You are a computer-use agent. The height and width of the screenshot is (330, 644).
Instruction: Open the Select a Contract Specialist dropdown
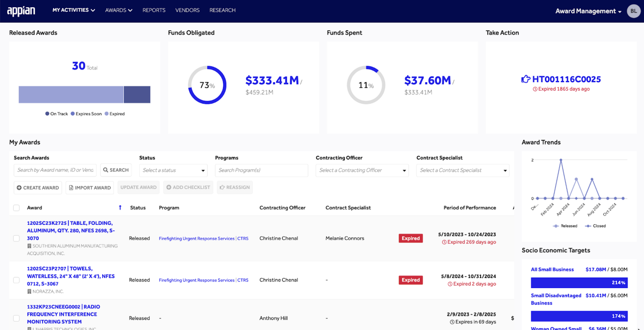click(x=463, y=170)
